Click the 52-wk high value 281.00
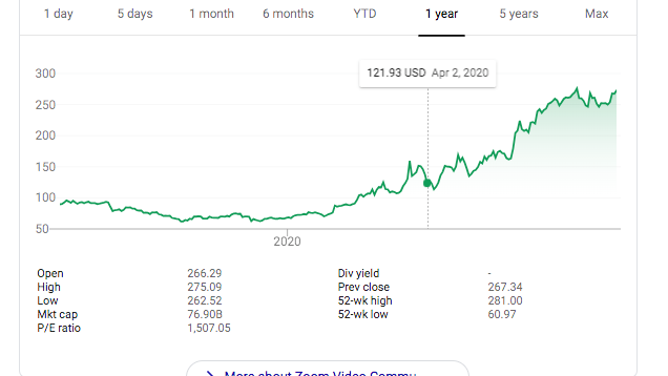The width and height of the screenshot is (668, 376). tap(505, 301)
